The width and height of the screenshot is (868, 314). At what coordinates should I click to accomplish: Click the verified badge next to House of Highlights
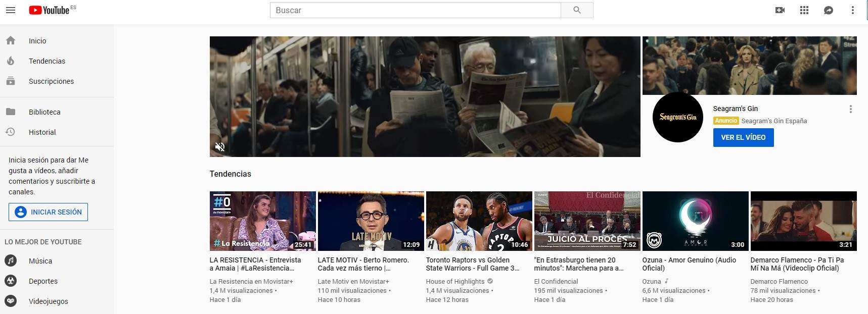pyautogui.click(x=490, y=281)
